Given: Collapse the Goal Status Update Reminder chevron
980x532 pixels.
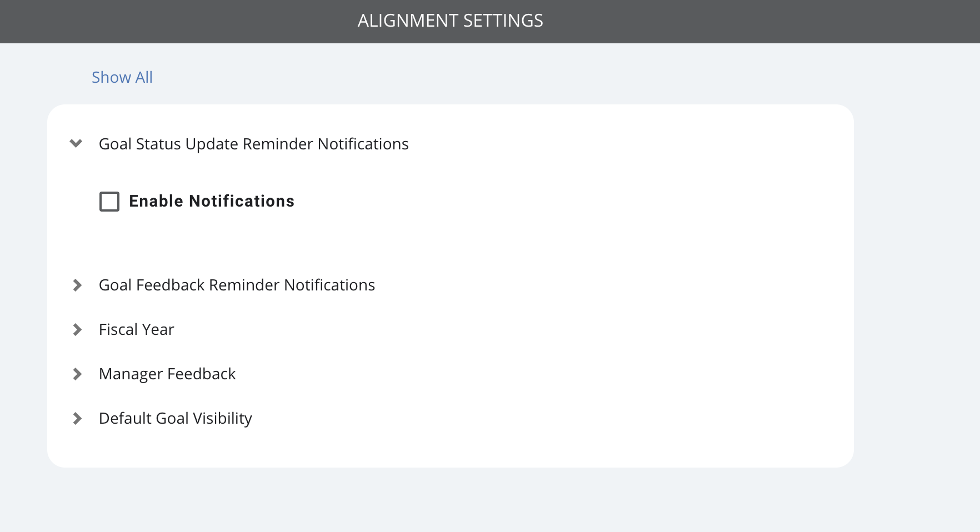Looking at the screenshot, I should (76, 143).
